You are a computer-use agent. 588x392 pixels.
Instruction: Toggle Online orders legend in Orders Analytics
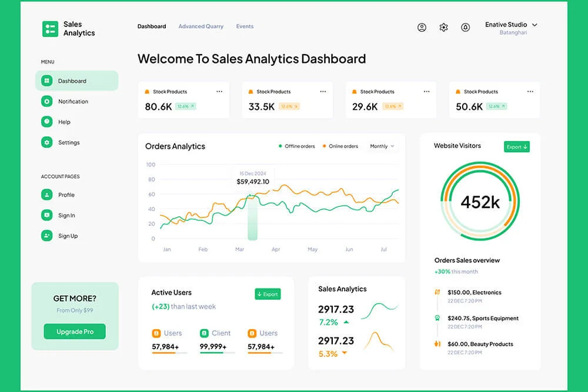[340, 146]
